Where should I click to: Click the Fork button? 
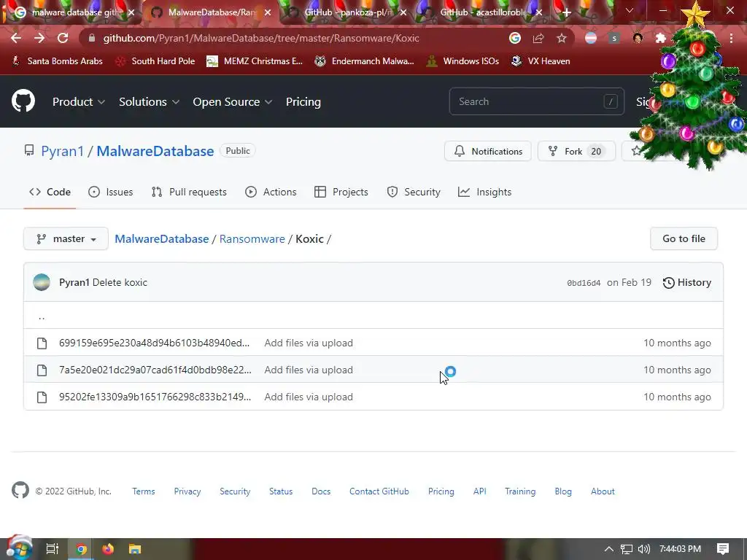tap(576, 152)
